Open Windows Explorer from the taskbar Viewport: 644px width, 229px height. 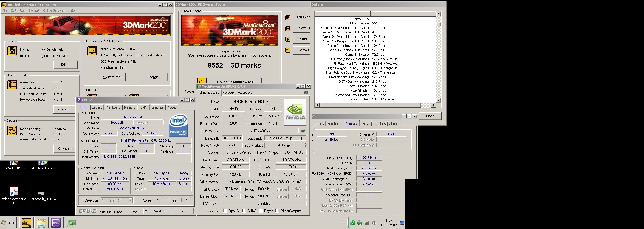point(41,223)
